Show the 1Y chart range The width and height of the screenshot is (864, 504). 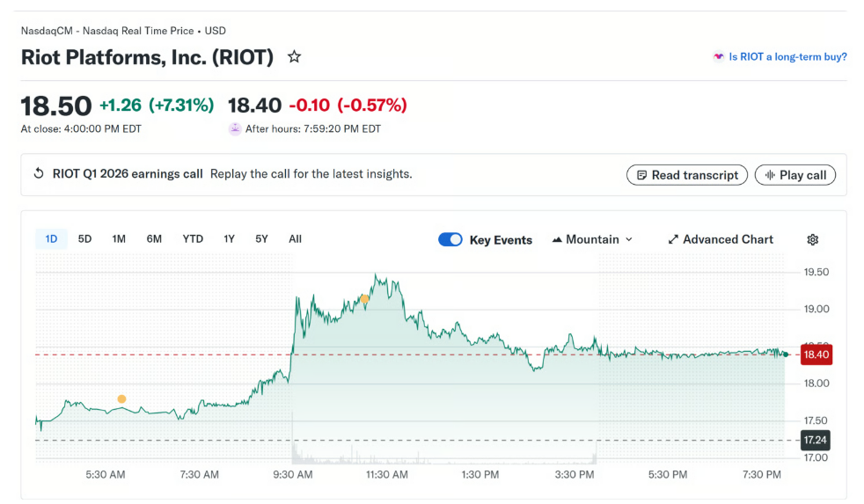[230, 239]
